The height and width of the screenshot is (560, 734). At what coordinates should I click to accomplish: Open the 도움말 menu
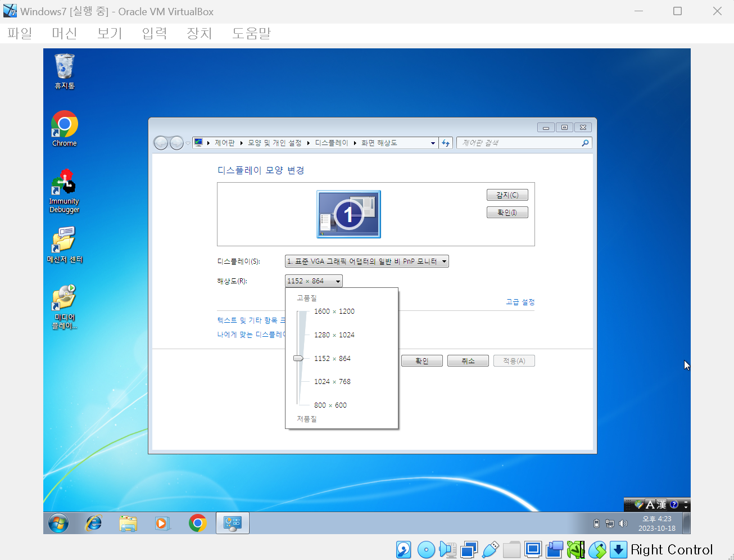coord(251,33)
